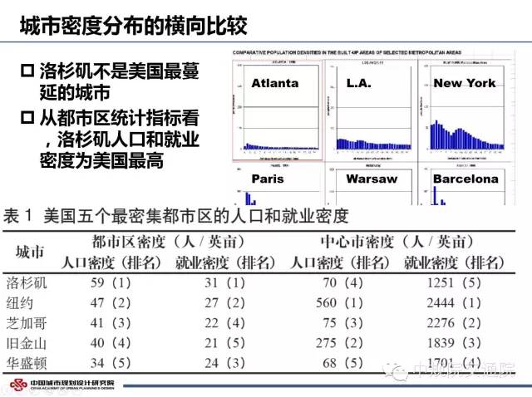Click the chart heading COMPARATIVE POPULATION DENSITIES

(x=347, y=52)
